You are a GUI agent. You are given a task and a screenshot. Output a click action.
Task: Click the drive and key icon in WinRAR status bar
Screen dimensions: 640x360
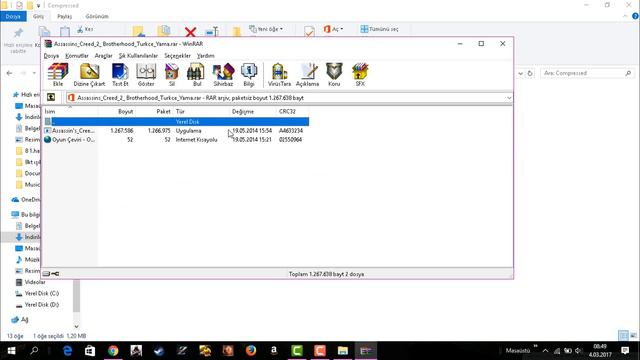[x=51, y=274]
